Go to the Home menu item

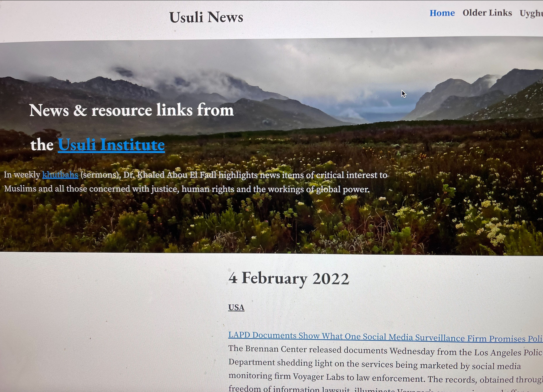point(442,13)
